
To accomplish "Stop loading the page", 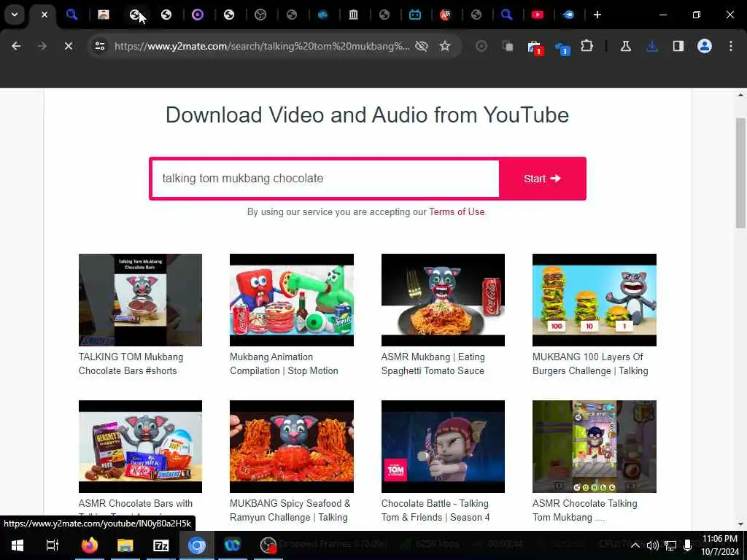I will (69, 46).
